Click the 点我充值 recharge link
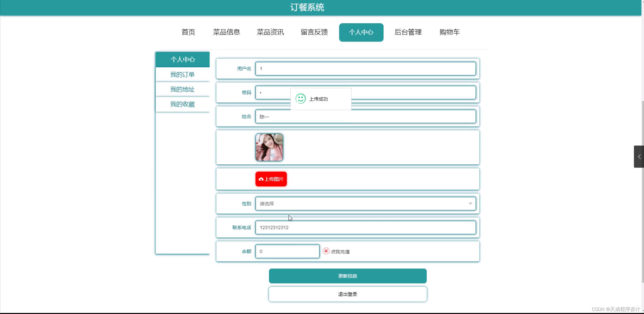 point(340,252)
